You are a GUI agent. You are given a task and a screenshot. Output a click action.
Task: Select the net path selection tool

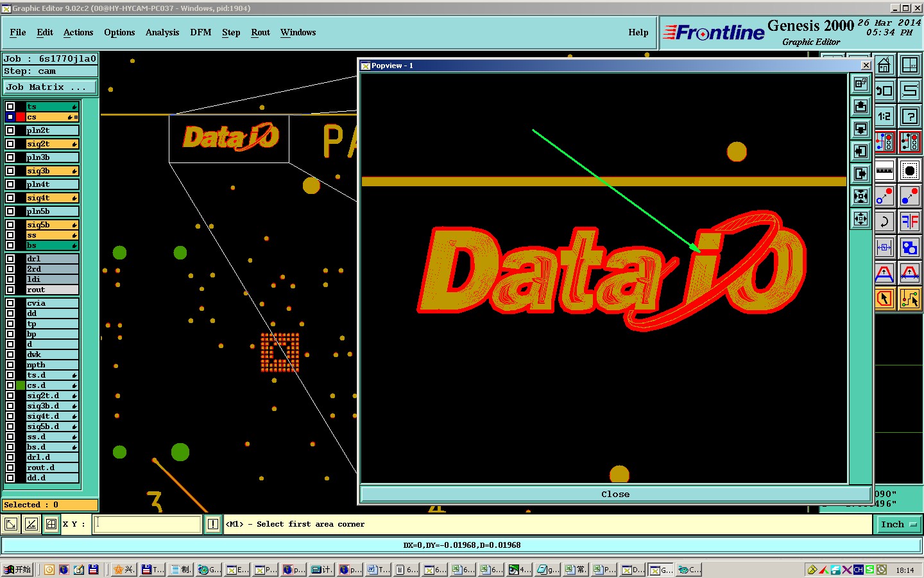pos(909,299)
